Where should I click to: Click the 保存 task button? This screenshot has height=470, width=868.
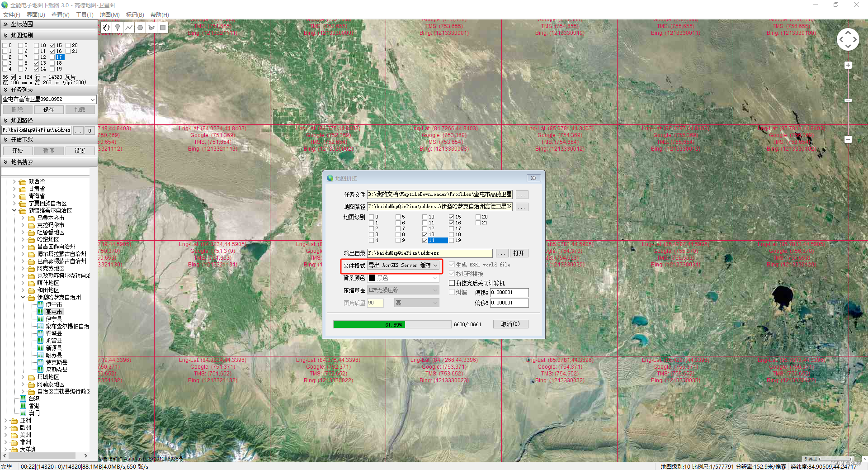click(49, 109)
